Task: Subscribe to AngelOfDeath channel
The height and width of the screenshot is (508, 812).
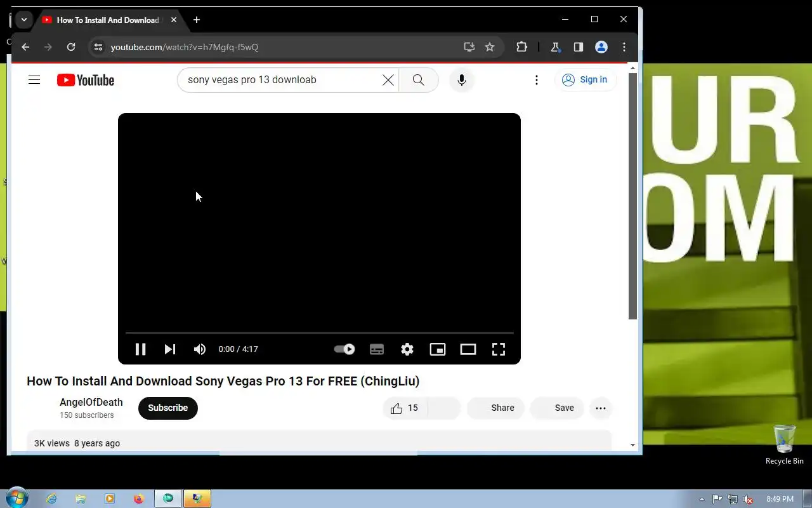Action: tap(168, 408)
